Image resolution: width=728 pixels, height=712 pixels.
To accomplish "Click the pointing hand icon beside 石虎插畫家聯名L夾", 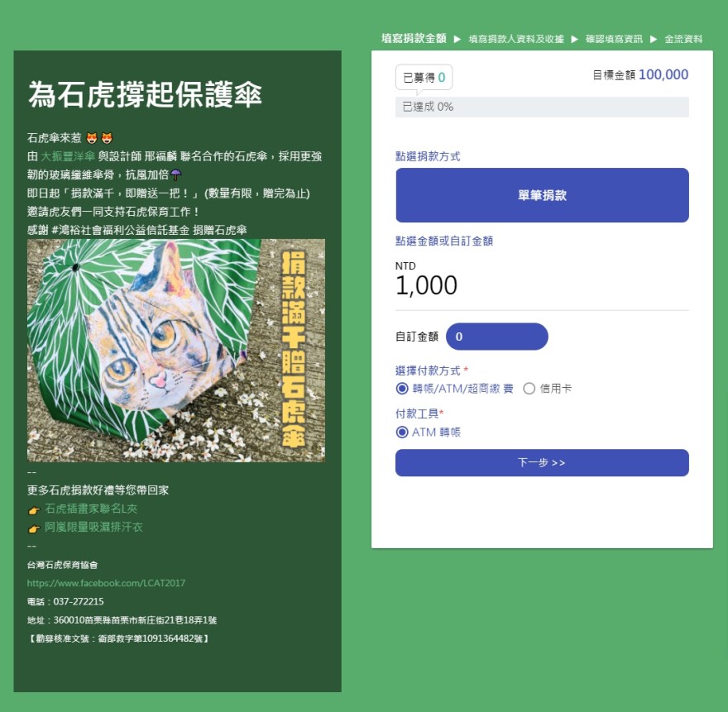I will 34,510.
